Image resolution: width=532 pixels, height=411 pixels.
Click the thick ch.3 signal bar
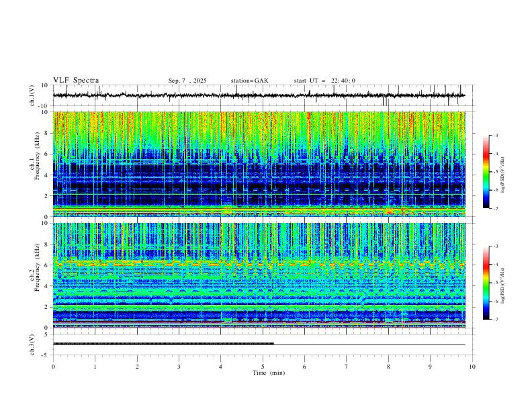163,344
